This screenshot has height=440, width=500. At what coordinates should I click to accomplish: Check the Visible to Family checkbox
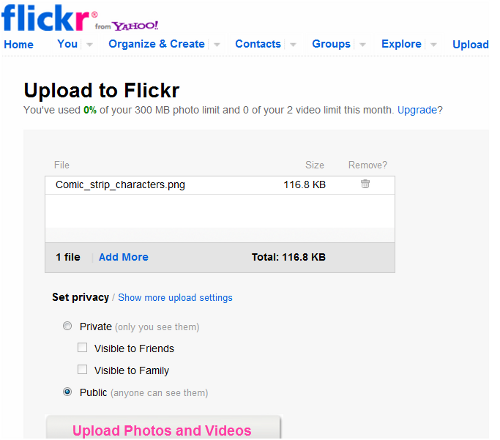[82, 369]
